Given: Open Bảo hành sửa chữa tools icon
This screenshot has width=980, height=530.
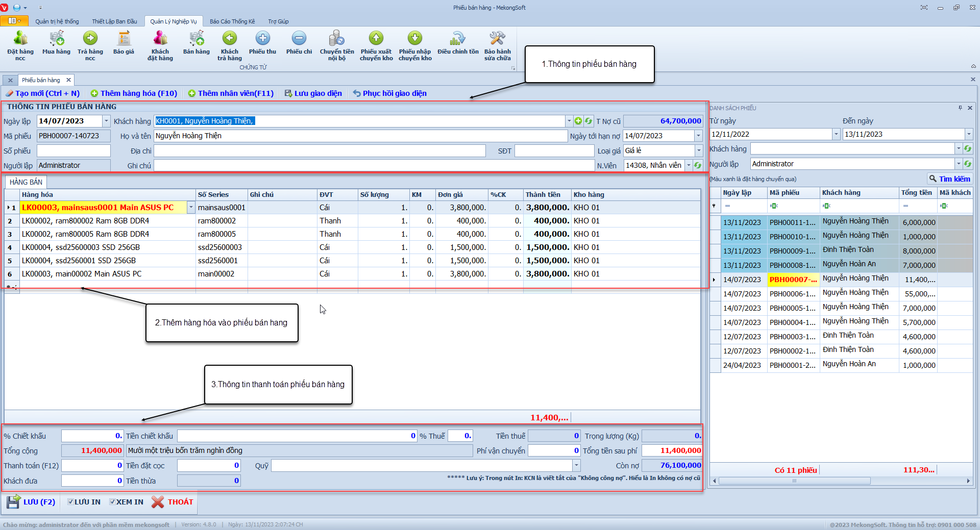Looking at the screenshot, I should [x=497, y=39].
